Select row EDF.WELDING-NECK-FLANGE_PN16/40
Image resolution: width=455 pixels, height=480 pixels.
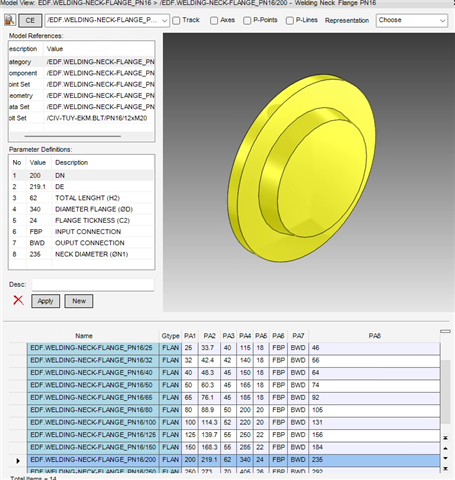(233, 373)
